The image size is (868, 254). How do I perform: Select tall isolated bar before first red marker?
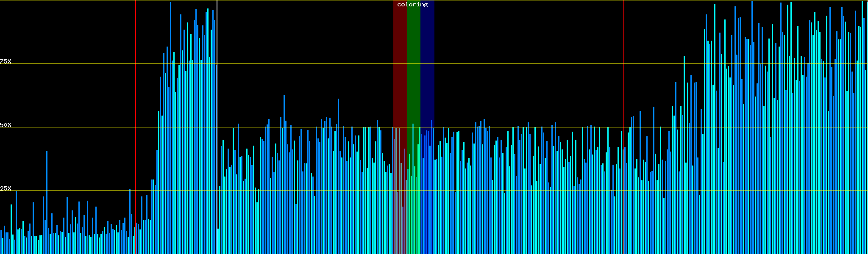(47, 190)
